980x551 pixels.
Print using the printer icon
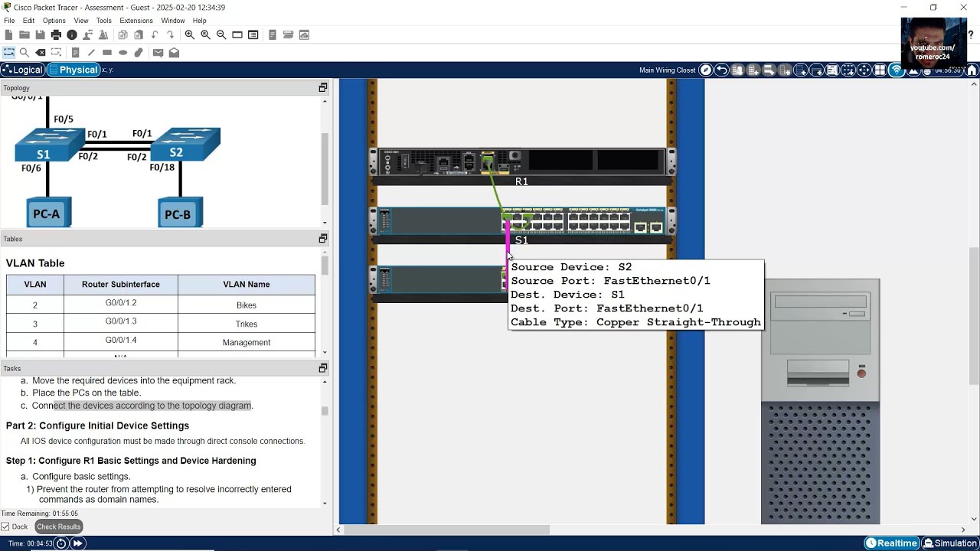pyautogui.click(x=56, y=34)
